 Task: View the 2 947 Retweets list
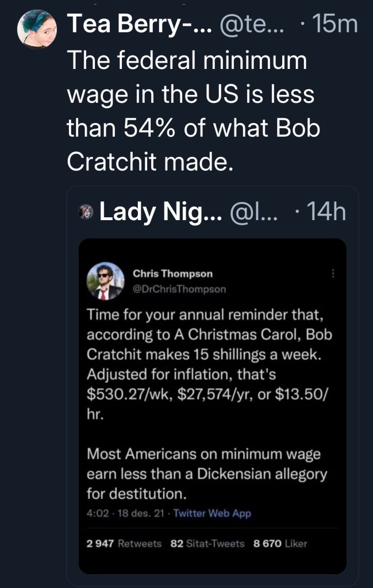point(124,543)
